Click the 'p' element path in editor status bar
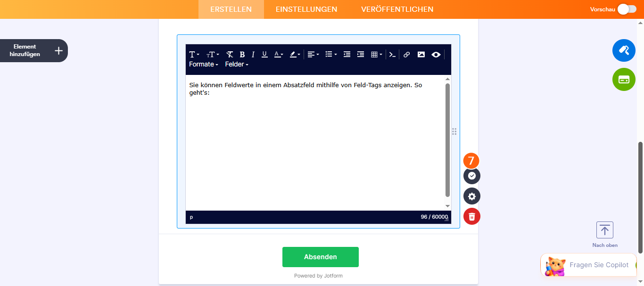Image resolution: width=644 pixels, height=286 pixels. (x=191, y=217)
